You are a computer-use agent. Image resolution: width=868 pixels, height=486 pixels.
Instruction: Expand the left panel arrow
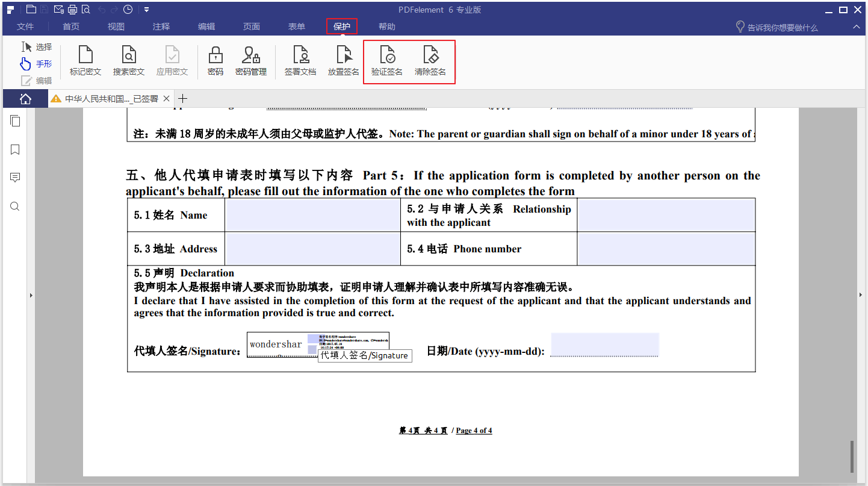click(x=31, y=295)
